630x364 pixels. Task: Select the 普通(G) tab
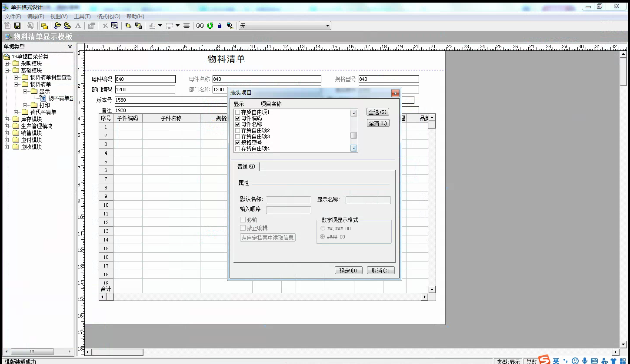[246, 166]
